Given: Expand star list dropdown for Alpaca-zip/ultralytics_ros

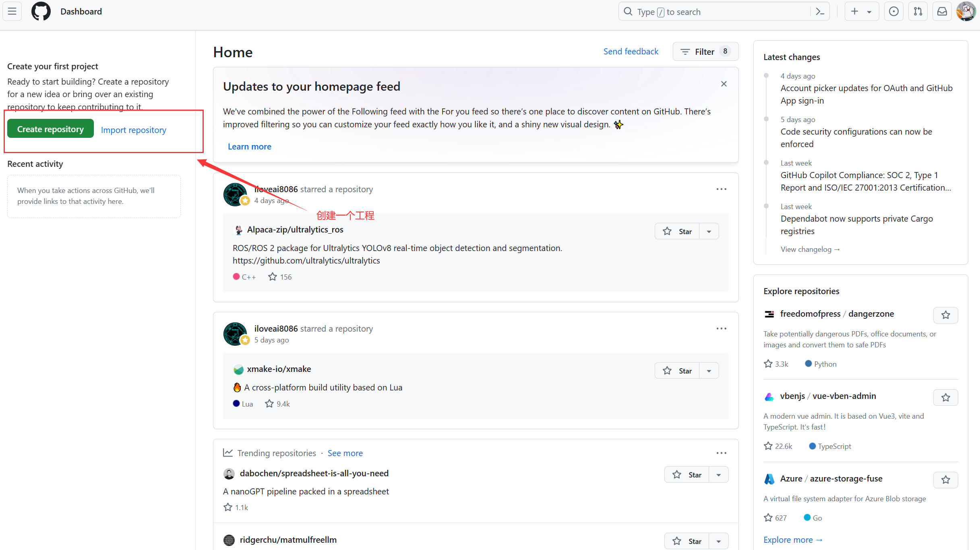Looking at the screenshot, I should [x=709, y=231].
